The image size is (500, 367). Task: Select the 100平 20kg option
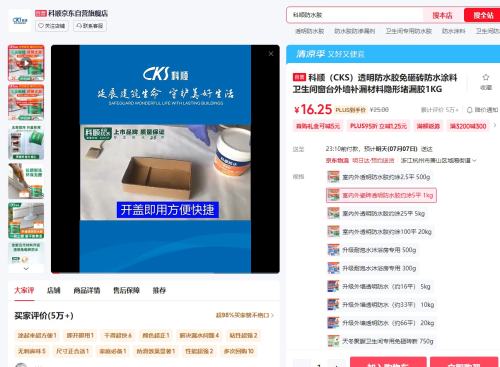[x=380, y=232]
